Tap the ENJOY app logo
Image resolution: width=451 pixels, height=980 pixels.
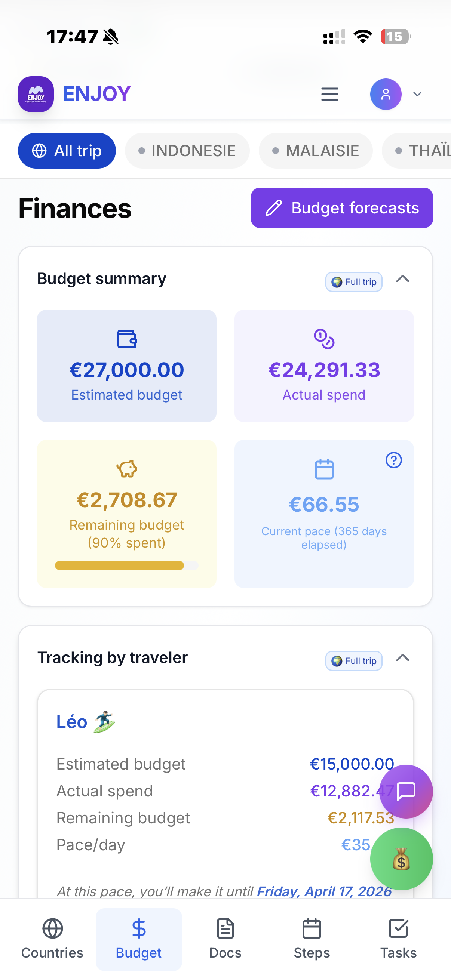36,94
